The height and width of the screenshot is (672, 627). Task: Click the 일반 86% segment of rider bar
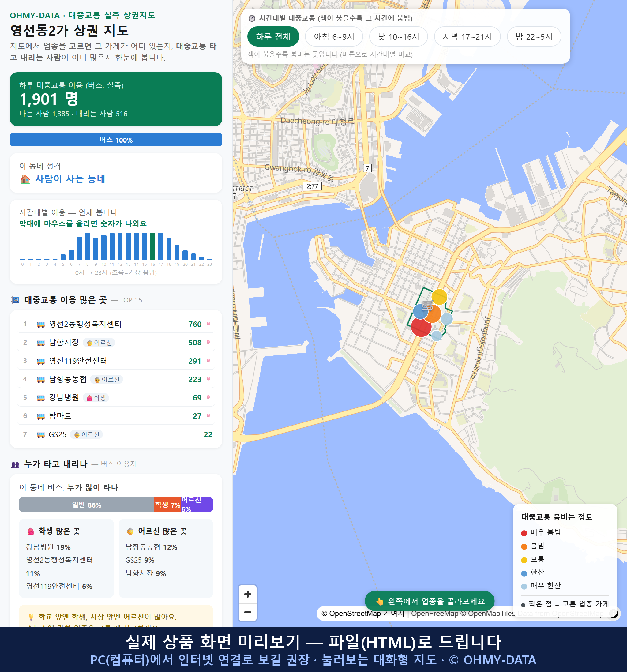(87, 505)
